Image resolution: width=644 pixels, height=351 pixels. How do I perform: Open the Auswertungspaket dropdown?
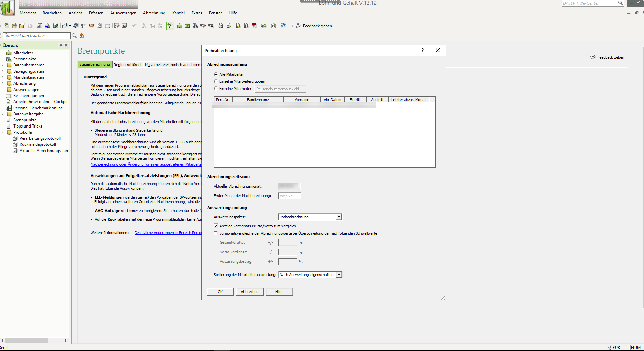point(338,217)
